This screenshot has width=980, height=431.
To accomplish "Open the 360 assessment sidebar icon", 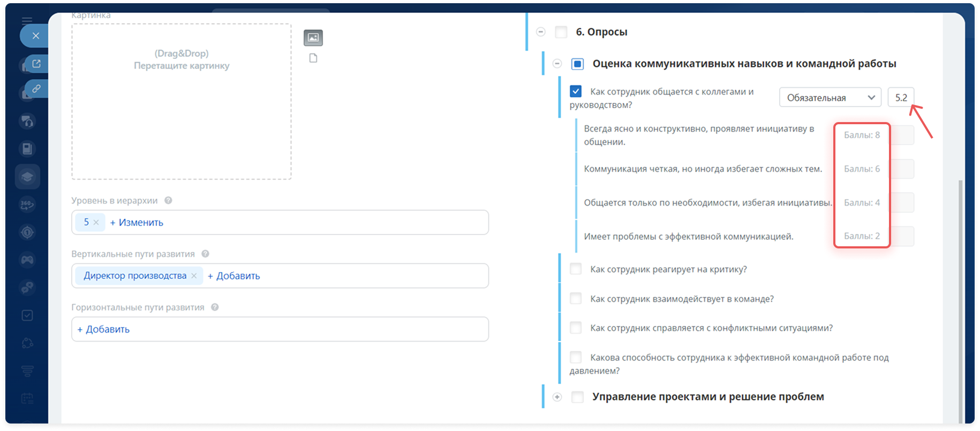I will pos(27,204).
